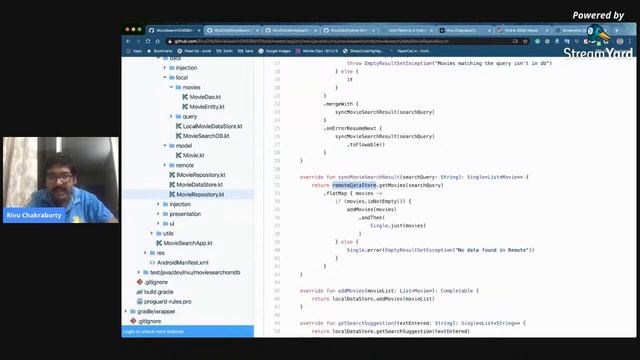Screen dimensions: 640x360
Task: Bookmark this page with the star icon
Action: tap(525, 41)
